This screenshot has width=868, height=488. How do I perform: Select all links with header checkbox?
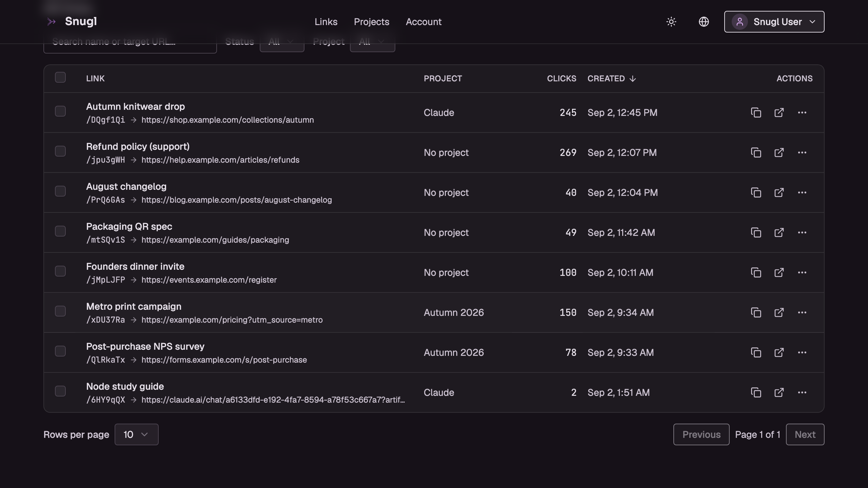(x=60, y=77)
